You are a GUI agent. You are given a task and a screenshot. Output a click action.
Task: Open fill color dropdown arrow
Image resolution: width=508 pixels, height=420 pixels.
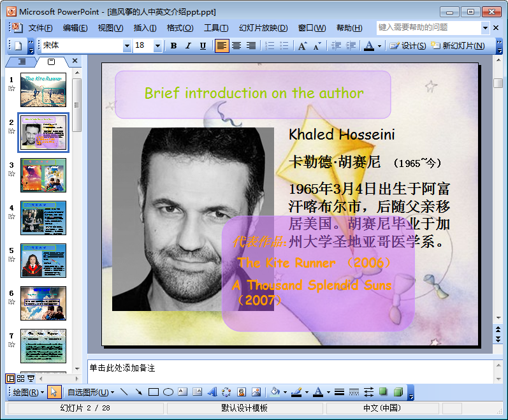pos(285,393)
